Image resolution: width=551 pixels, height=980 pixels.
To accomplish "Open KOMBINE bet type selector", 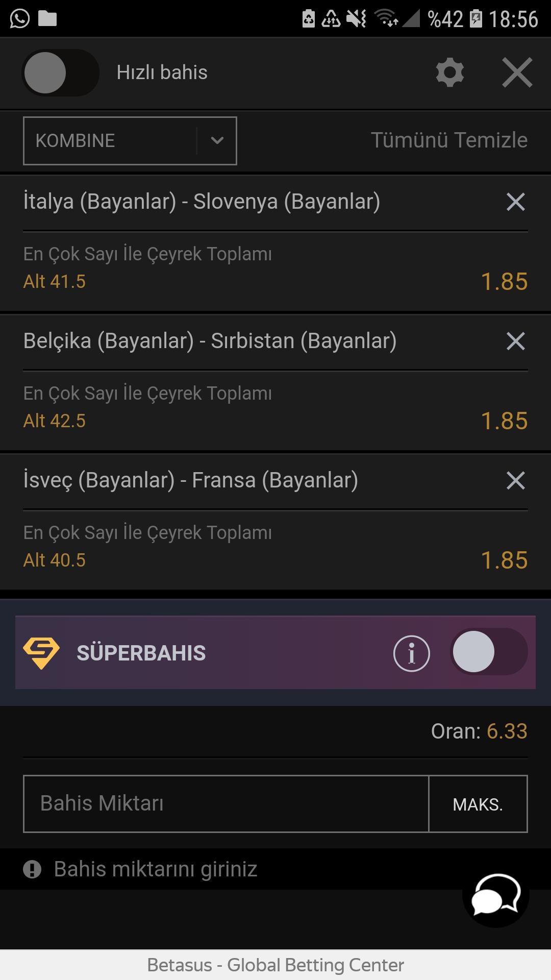I will [x=130, y=141].
